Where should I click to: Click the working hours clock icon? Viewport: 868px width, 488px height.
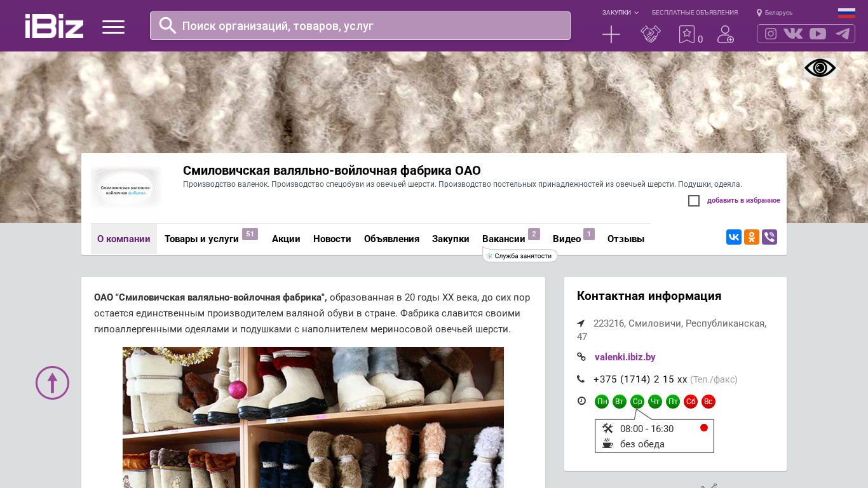click(581, 401)
